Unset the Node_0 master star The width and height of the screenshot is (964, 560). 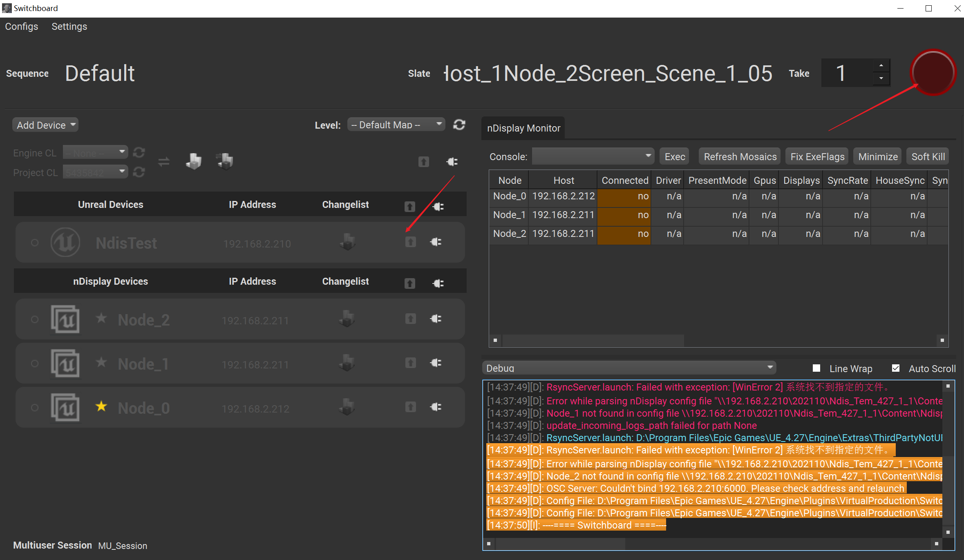tap(101, 406)
